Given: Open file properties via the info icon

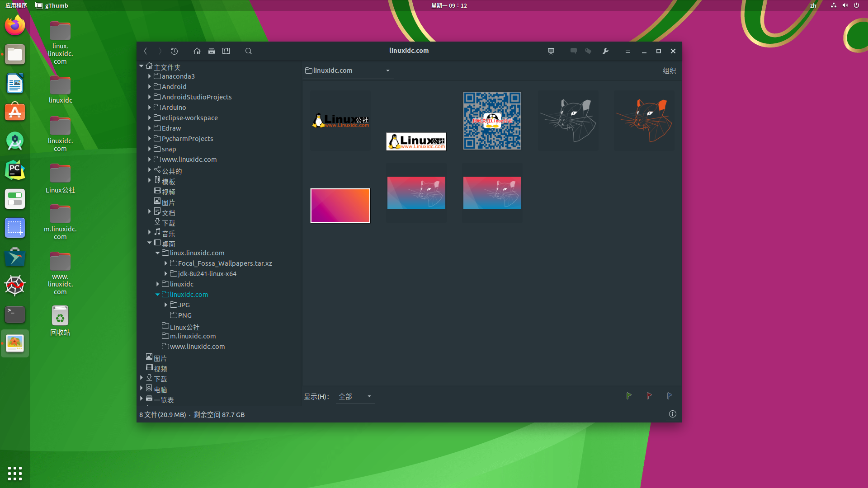Looking at the screenshot, I should [672, 414].
